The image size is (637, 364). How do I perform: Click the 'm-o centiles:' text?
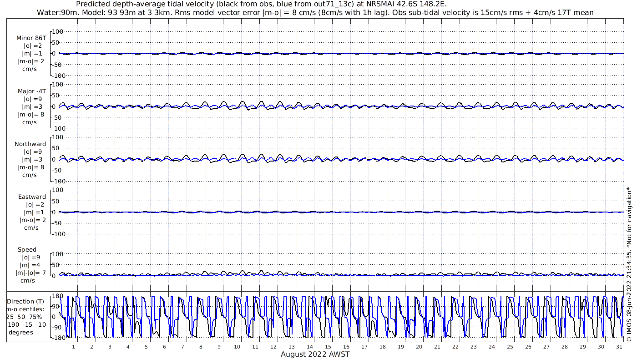point(25,309)
